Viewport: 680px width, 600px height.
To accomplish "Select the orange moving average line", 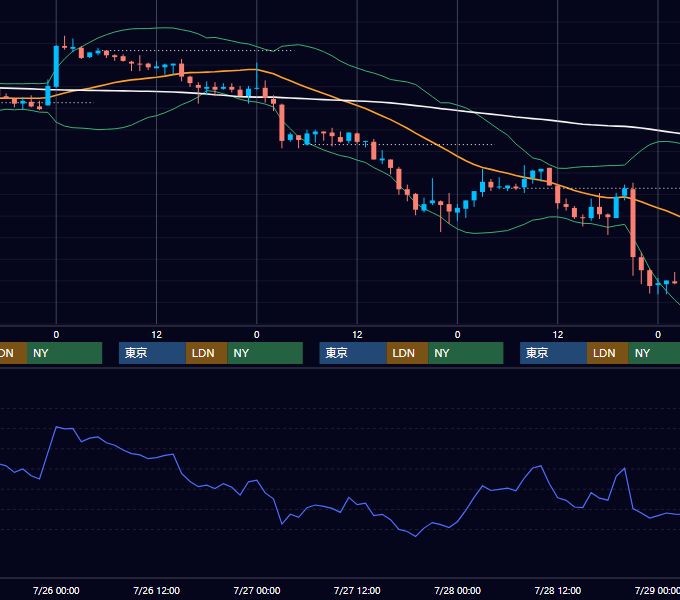I will (x=390, y=118).
